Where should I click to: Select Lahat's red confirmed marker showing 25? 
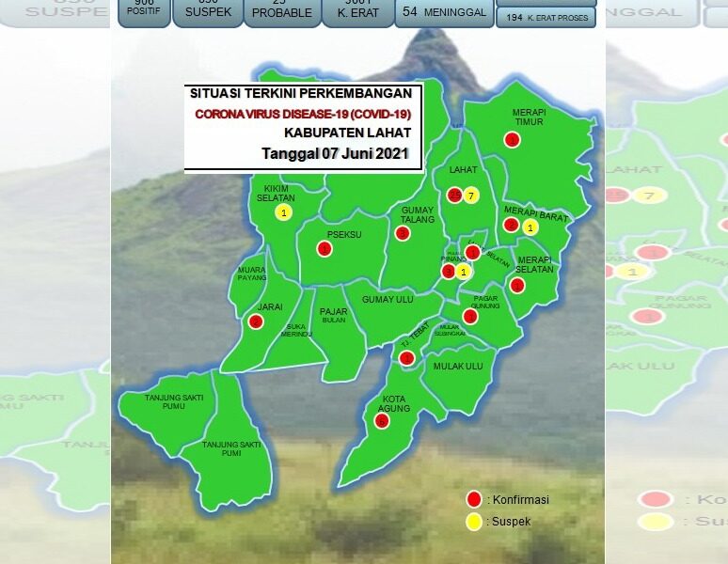click(454, 196)
